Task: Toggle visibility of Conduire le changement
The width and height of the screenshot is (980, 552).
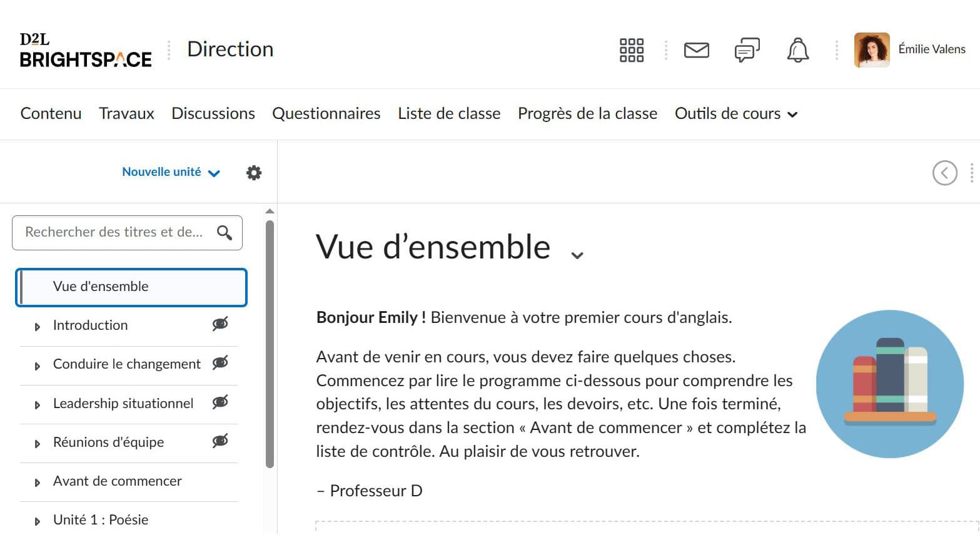Action: click(x=220, y=363)
